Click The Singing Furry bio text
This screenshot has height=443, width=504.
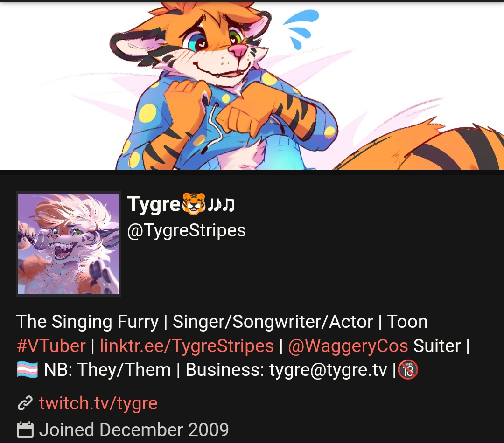[87, 322]
